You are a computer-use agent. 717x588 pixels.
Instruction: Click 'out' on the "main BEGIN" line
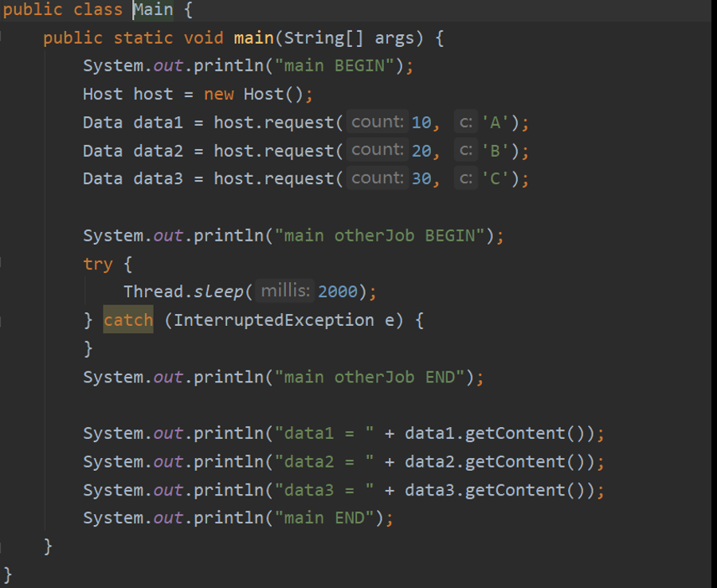click(168, 66)
